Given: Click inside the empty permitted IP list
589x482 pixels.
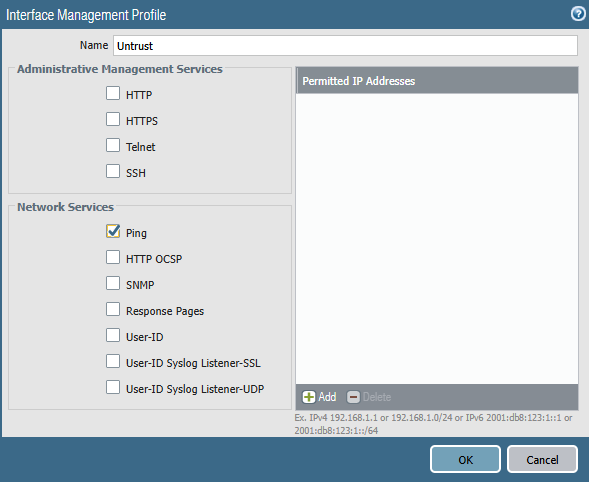Looking at the screenshot, I should click(x=437, y=239).
